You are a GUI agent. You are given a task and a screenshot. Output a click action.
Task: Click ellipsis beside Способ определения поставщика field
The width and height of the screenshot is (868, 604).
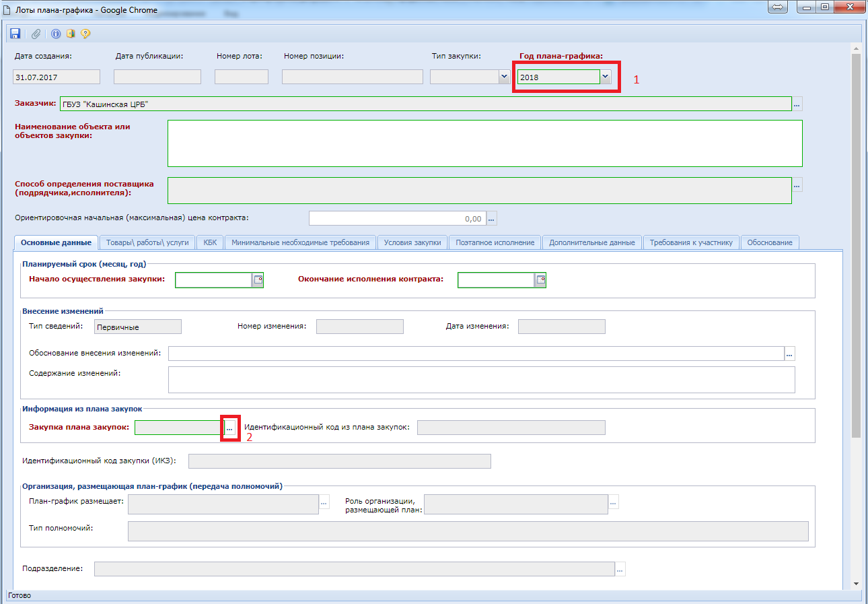coord(797,184)
